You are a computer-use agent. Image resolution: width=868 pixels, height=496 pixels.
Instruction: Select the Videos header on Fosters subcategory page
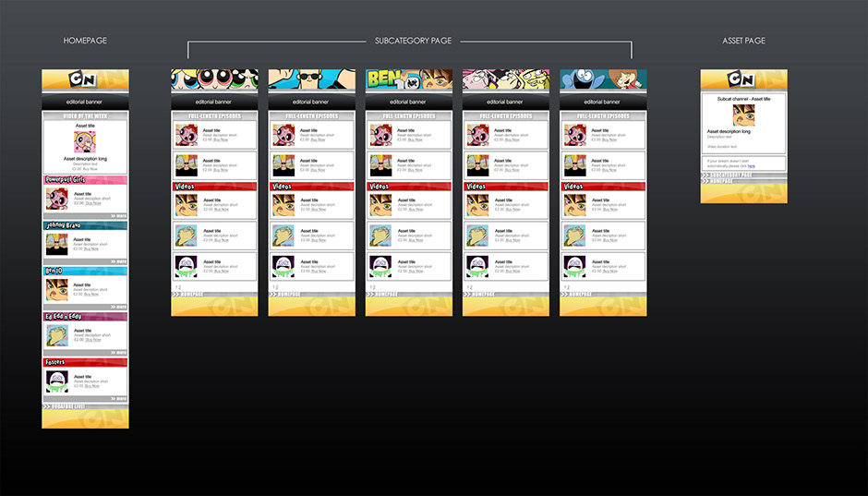click(x=603, y=187)
